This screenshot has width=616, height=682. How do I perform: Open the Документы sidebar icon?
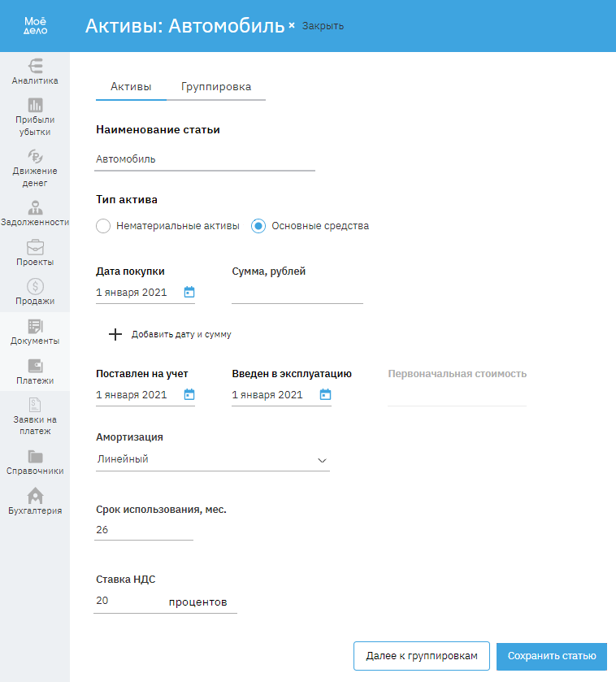(35, 326)
